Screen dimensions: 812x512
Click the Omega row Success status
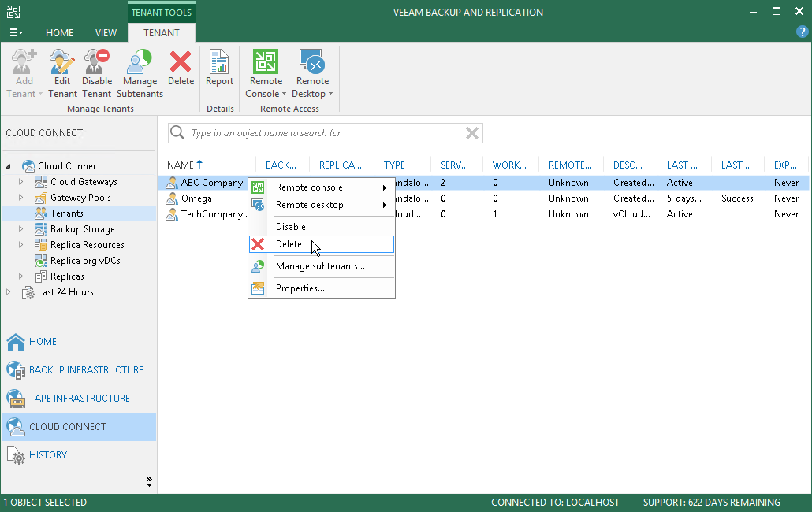[737, 198]
